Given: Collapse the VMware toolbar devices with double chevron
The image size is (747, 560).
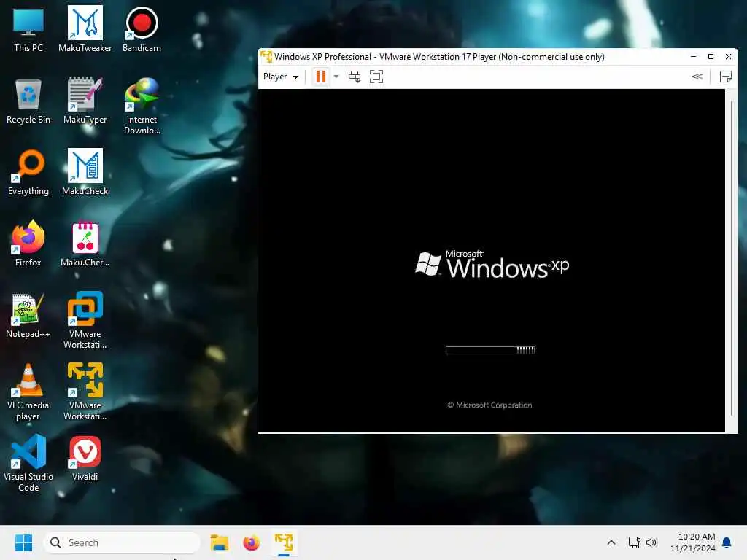Looking at the screenshot, I should coord(697,77).
